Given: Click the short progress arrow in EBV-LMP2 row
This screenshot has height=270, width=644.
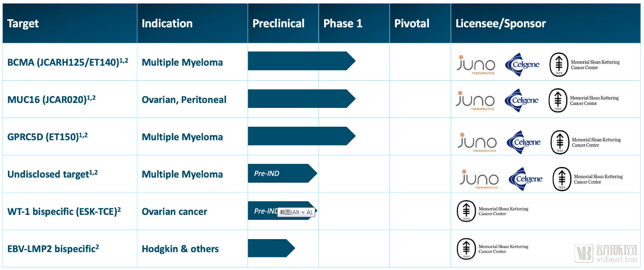Looking at the screenshot, I should click(x=271, y=248).
